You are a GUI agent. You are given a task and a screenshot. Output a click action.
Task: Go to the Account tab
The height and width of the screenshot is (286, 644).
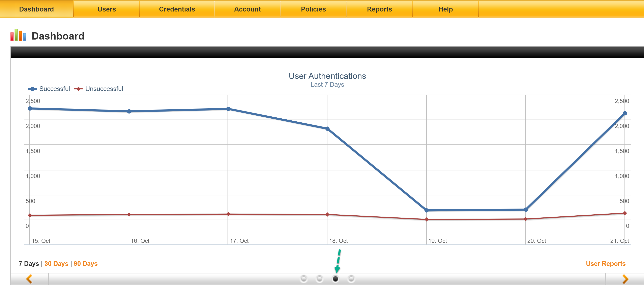(247, 9)
